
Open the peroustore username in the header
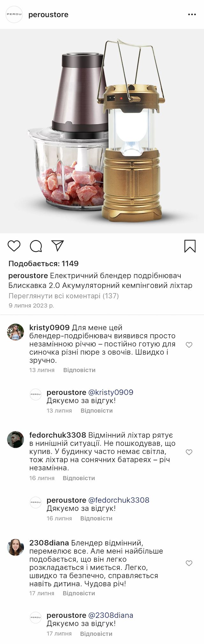click(48, 15)
